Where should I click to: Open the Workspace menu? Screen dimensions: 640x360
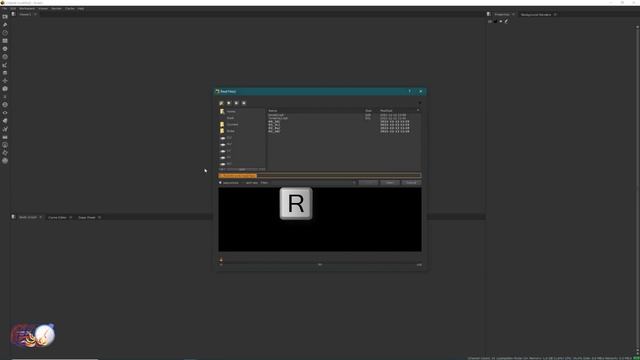coord(27,8)
